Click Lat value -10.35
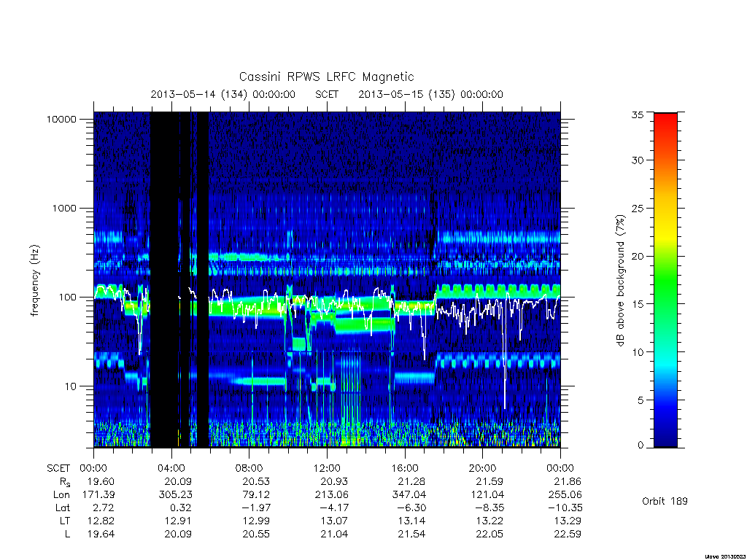The image size is (747, 560). (565, 507)
